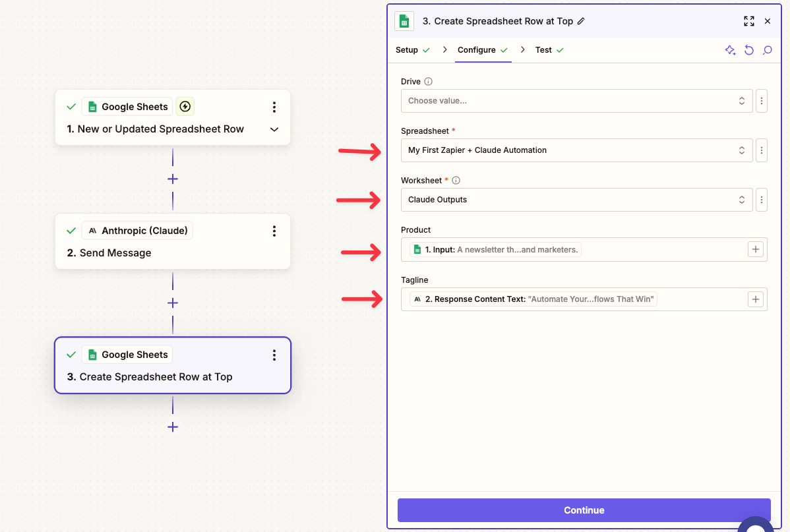Image resolution: width=790 pixels, height=532 pixels.
Task: Click the Tagline input field
Action: click(x=584, y=299)
